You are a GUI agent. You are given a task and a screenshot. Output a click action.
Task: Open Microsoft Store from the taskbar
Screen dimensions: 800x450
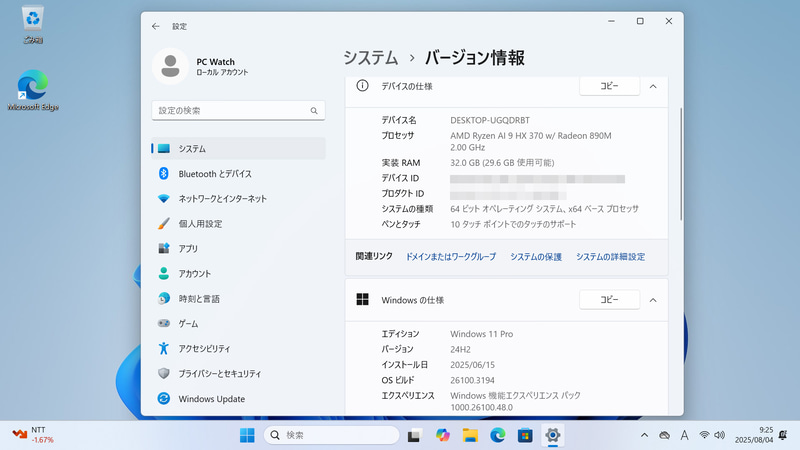click(525, 435)
